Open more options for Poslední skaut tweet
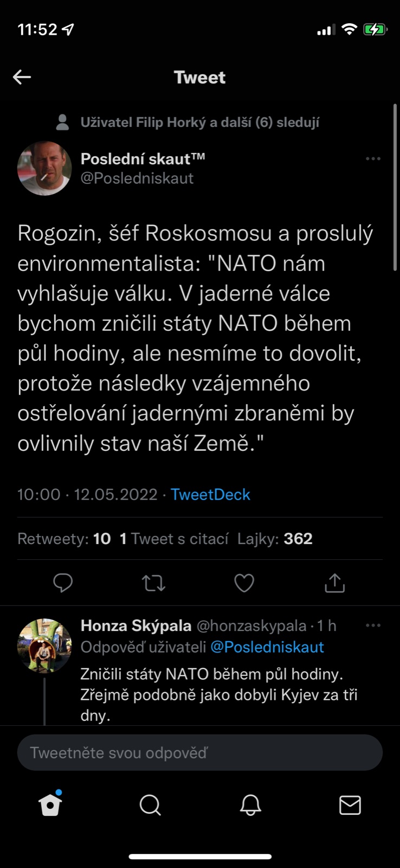Screen dimensions: 400x868 [x=373, y=159]
